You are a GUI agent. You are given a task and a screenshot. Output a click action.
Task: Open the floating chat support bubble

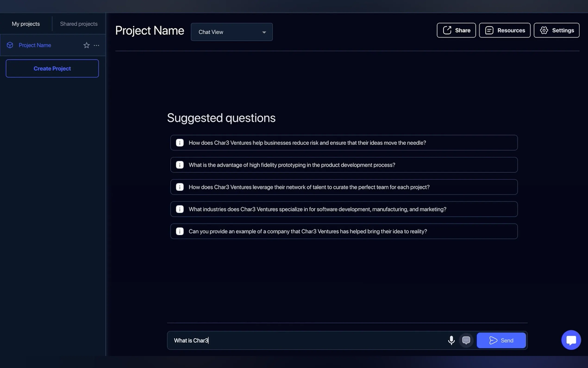(x=571, y=340)
